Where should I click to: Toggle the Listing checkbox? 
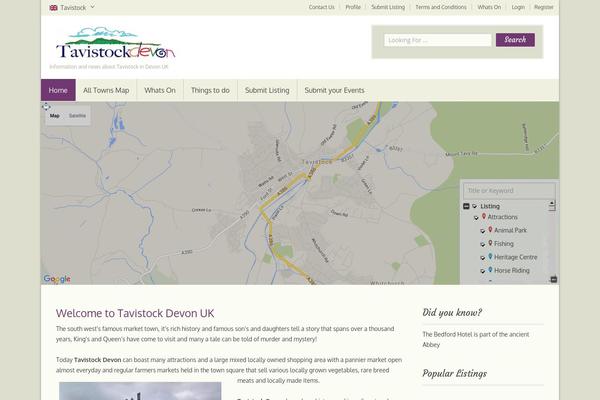click(474, 206)
